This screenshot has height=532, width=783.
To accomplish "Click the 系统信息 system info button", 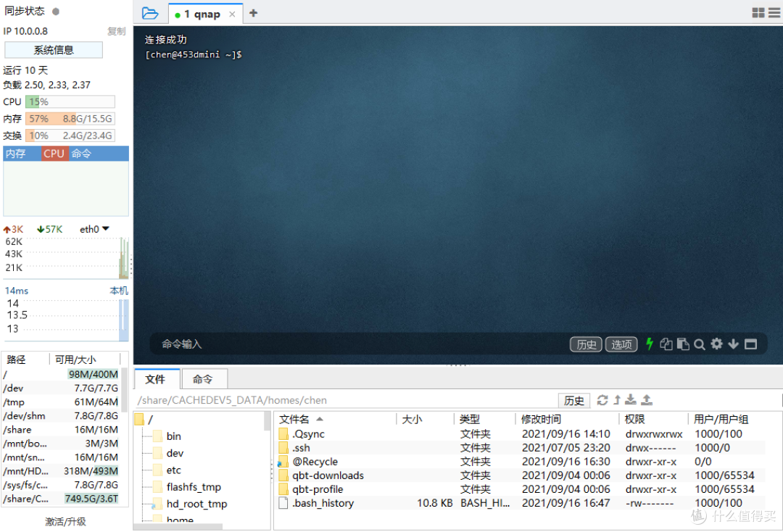I will (54, 50).
